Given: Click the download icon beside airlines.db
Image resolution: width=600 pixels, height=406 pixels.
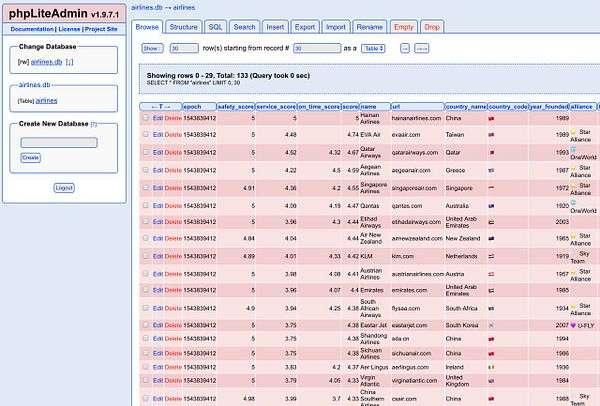Looking at the screenshot, I should click(71, 61).
